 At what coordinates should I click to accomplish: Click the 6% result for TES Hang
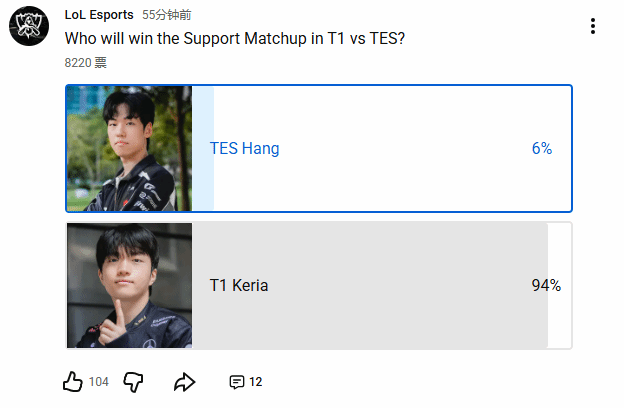click(x=542, y=148)
